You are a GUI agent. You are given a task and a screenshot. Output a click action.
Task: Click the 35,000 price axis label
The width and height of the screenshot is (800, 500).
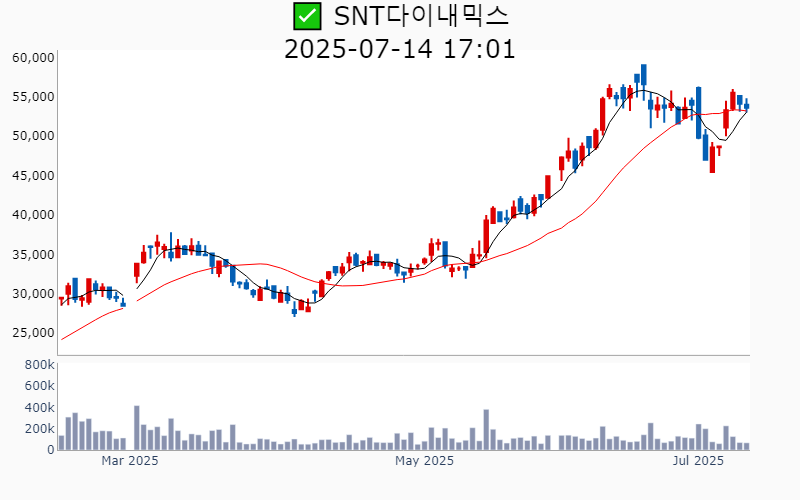[33, 254]
